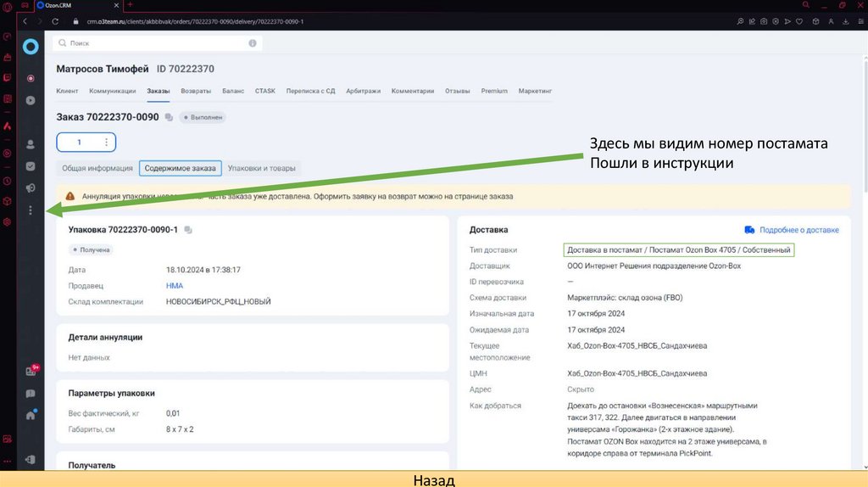Select the Содержимое заказа sub-tab
Screen dimensions: 868x487
pos(181,169)
